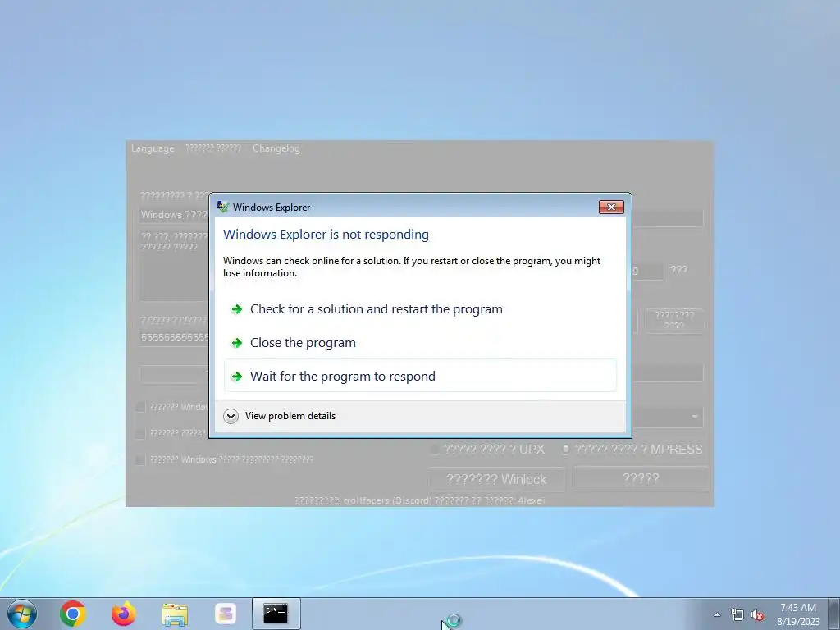Open the Changelog menu in background window
Screen dimensions: 840x630
[276, 148]
